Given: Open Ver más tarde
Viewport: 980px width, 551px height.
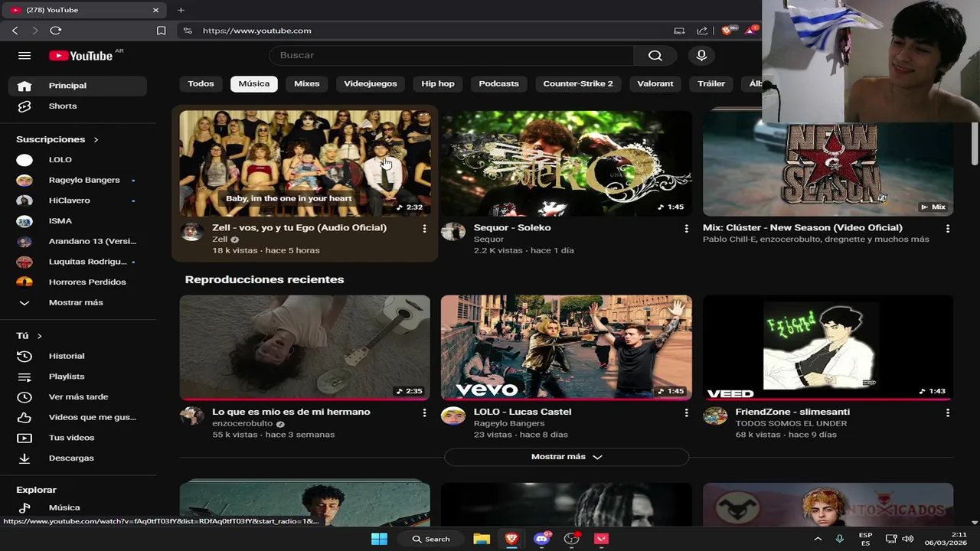Looking at the screenshot, I should tap(77, 397).
